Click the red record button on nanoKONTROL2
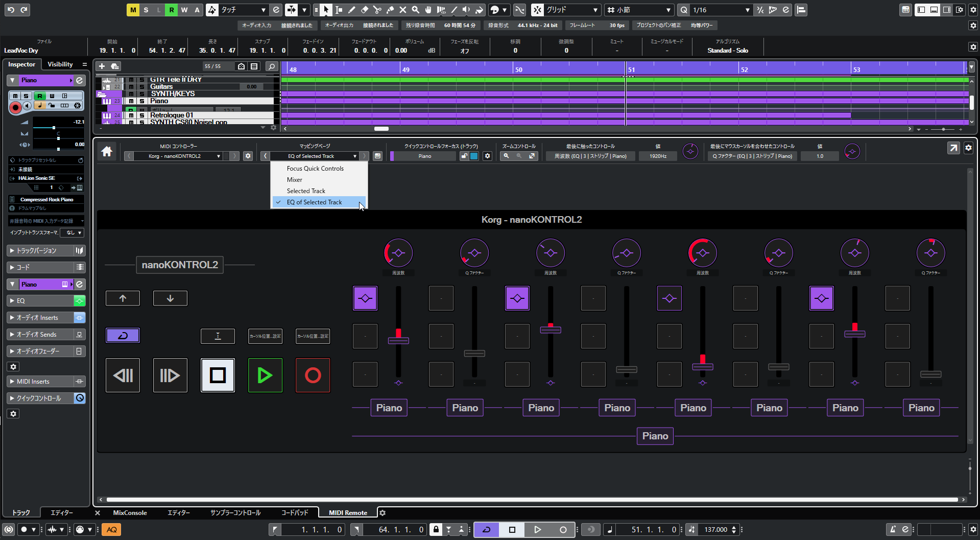Screen dimensions: 980x540 pos(313,375)
